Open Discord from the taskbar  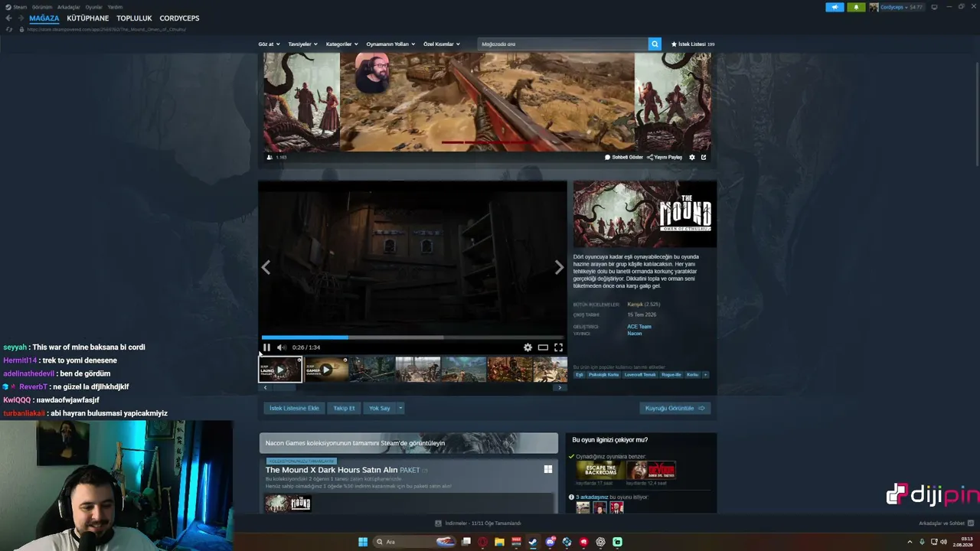pyautogui.click(x=550, y=542)
